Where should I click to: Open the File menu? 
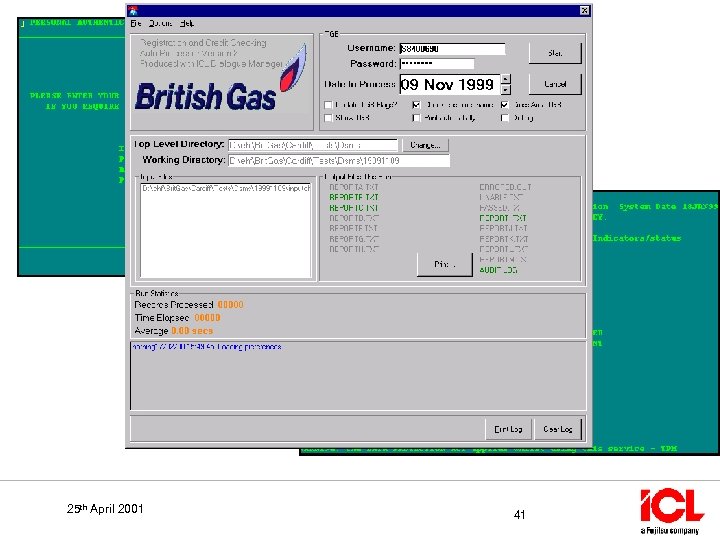pos(135,23)
